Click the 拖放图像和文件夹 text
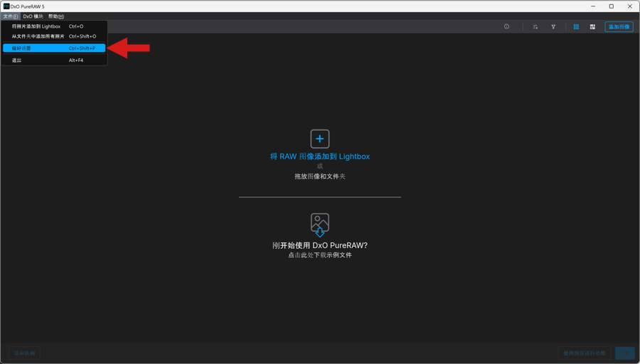The height and width of the screenshot is (364, 640). [x=319, y=176]
